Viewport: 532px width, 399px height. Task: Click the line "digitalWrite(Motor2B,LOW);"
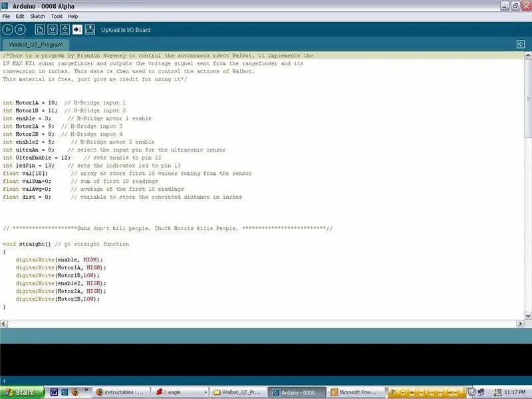(x=58, y=299)
